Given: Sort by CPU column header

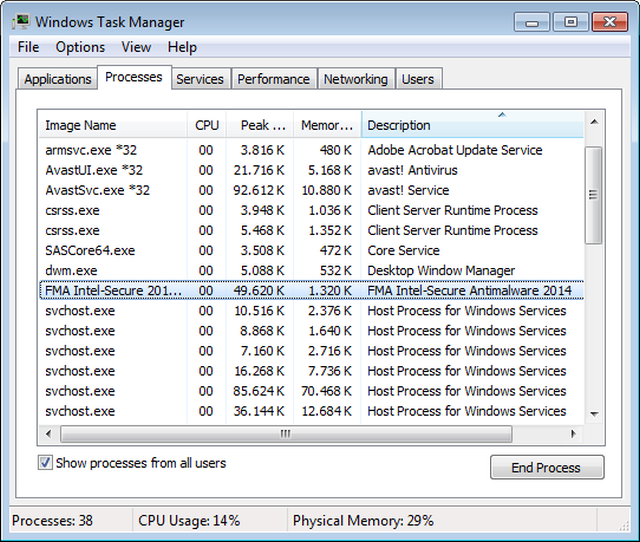Looking at the screenshot, I should (x=207, y=125).
